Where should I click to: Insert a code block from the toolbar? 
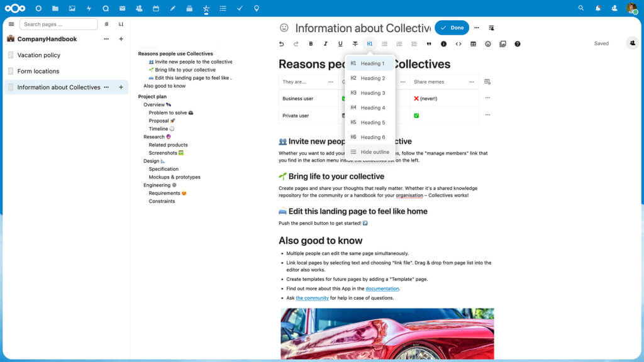coord(459,44)
